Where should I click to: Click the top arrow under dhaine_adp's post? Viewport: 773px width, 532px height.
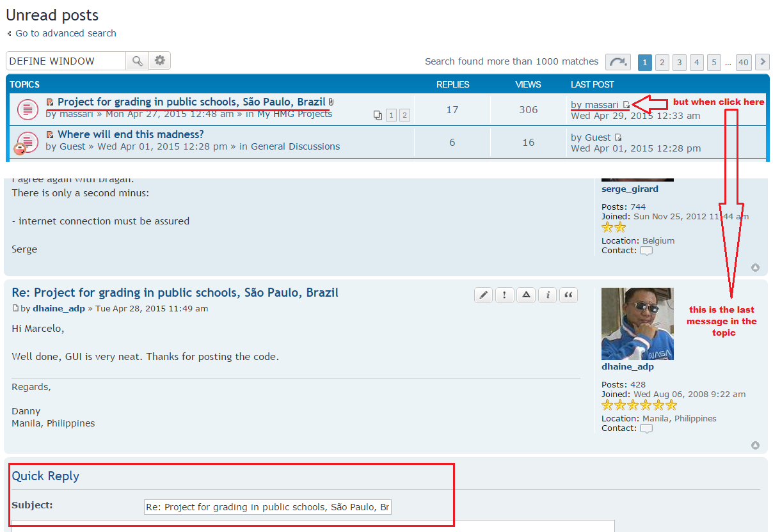click(755, 445)
